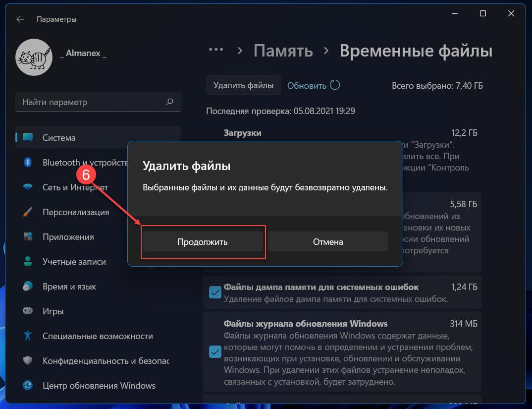532x409 pixels.
Task: Click the Учетные записи person icon
Action: coord(27,261)
